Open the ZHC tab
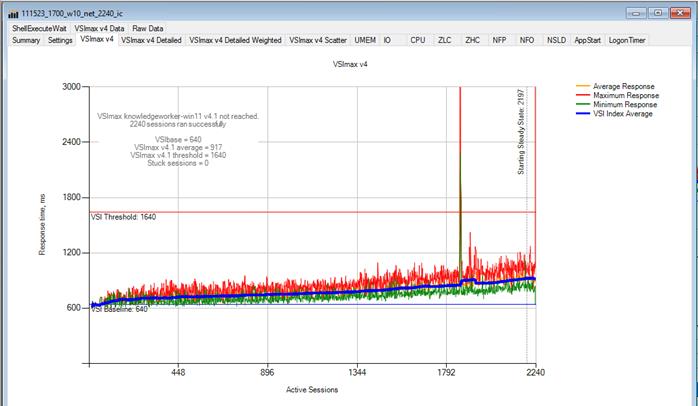Image resolution: width=698 pixels, height=406 pixels. (472, 40)
